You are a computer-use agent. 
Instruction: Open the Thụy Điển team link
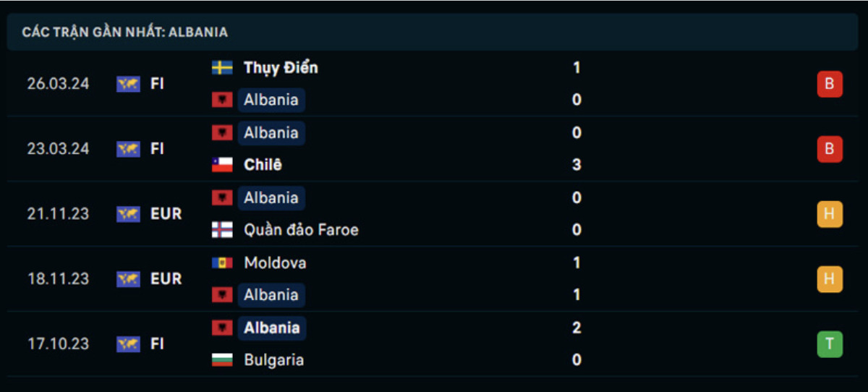pos(281,68)
